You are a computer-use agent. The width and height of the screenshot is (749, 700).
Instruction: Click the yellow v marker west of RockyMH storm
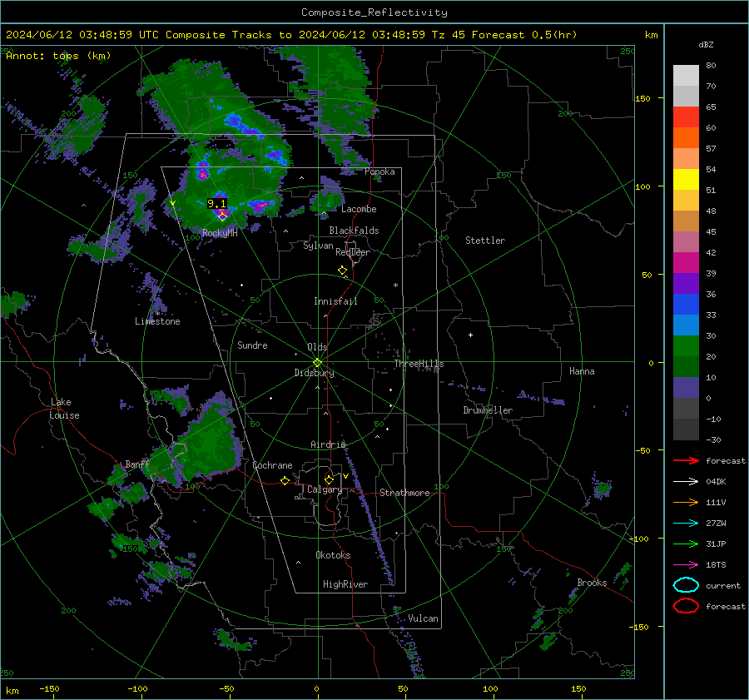172,204
